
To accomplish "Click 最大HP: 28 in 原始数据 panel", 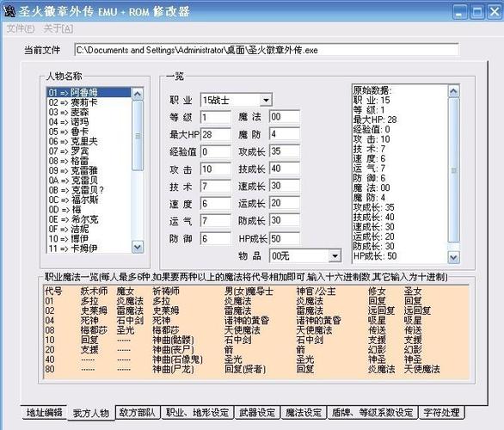I will click(x=375, y=120).
